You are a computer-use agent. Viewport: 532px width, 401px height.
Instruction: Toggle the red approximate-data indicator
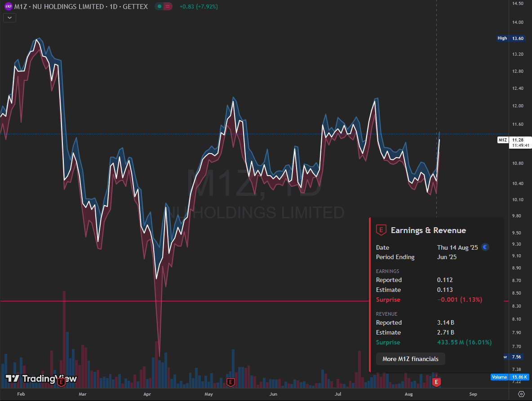coord(168,7)
